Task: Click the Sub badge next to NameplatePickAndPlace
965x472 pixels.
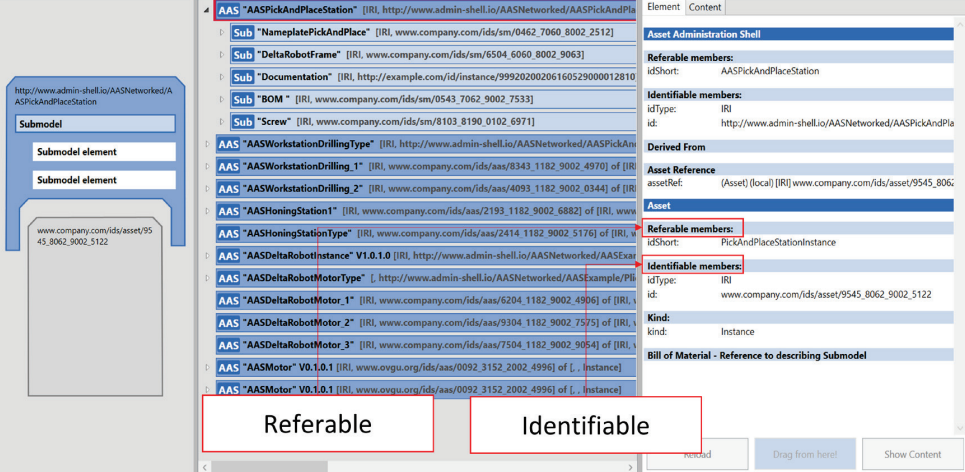Action: click(242, 32)
